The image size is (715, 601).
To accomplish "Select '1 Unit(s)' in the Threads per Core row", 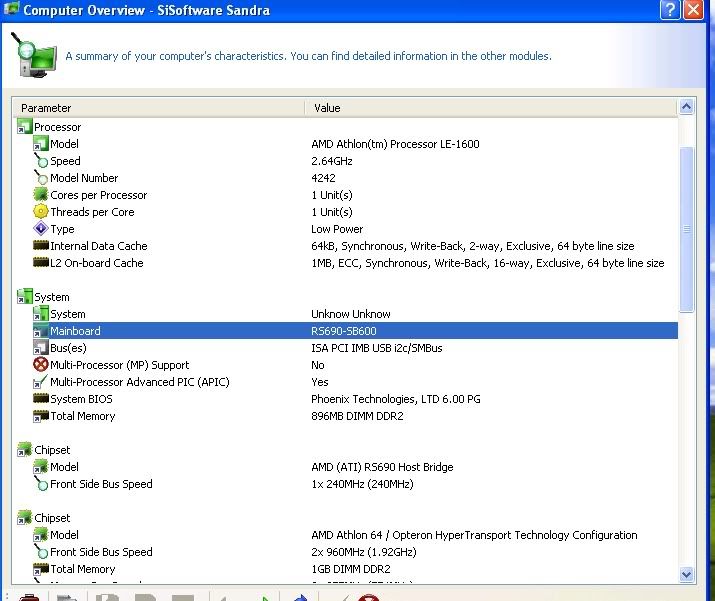I will [x=332, y=212].
